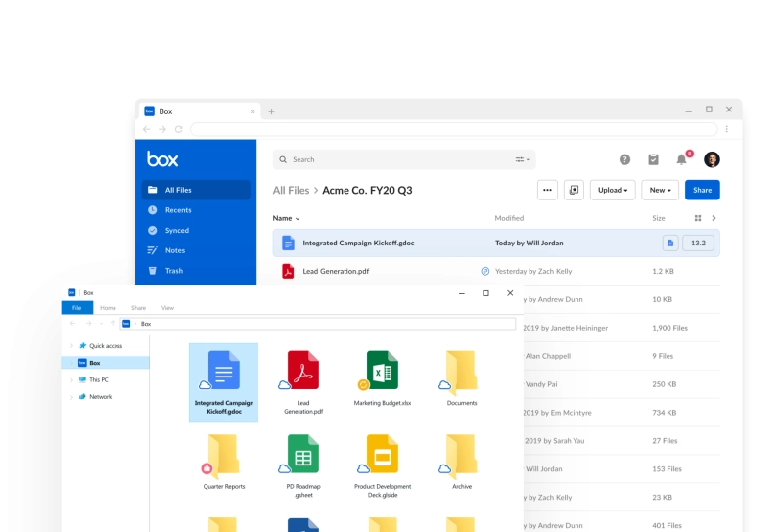Select Marketing Budget.xlsx file in Explorer
The width and height of the screenshot is (783, 532).
383,378
